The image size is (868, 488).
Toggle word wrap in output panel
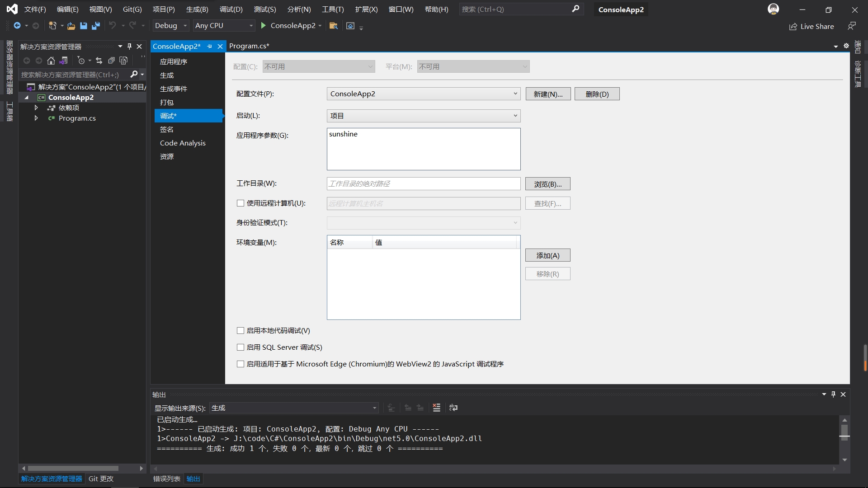point(453,408)
